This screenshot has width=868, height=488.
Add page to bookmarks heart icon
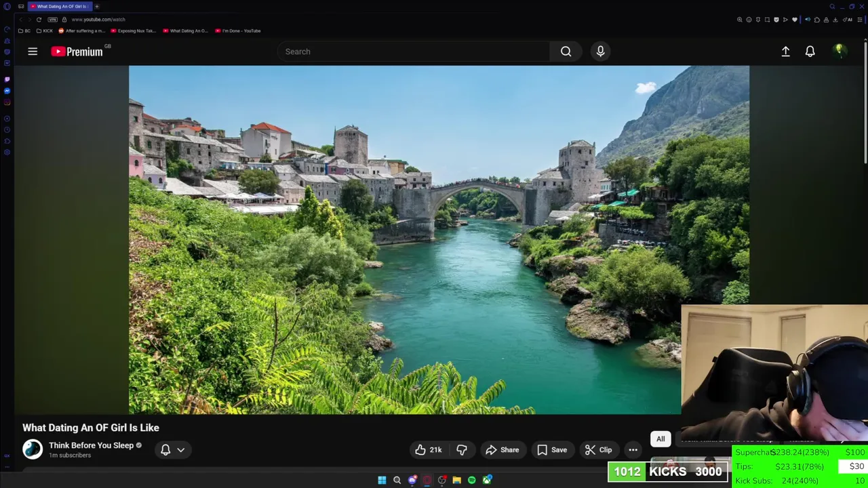[795, 20]
